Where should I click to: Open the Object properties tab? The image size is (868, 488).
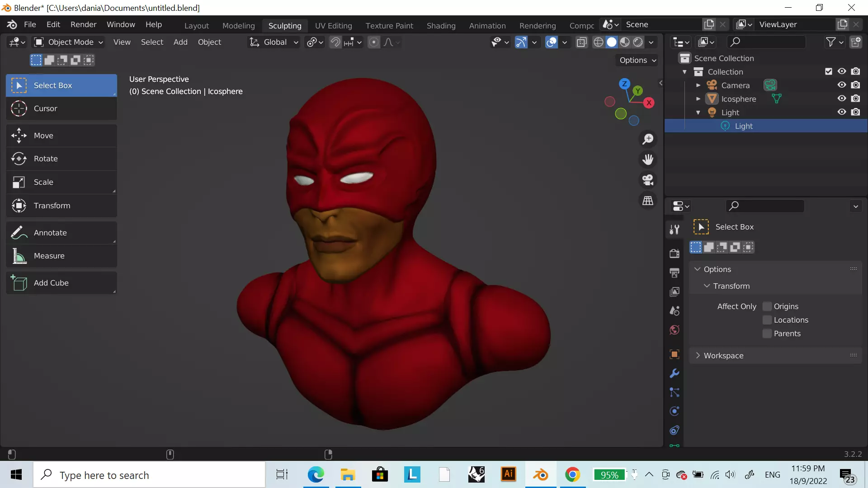tap(675, 354)
